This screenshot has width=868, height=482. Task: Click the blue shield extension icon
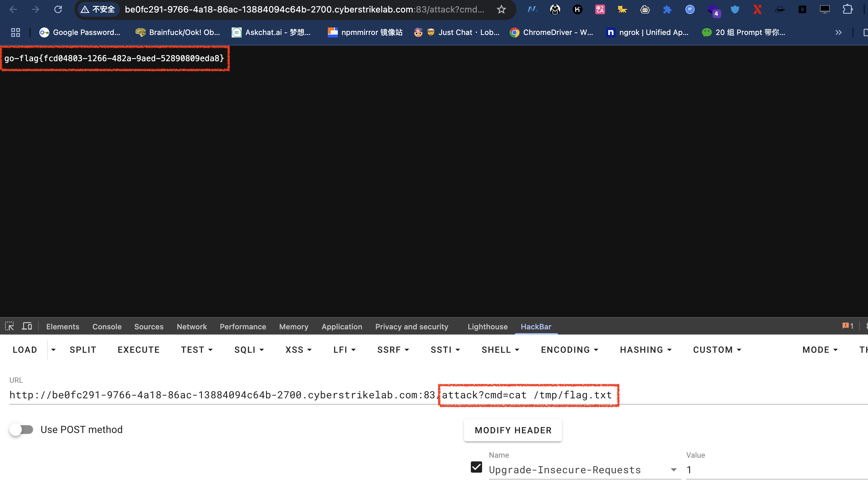(x=735, y=9)
